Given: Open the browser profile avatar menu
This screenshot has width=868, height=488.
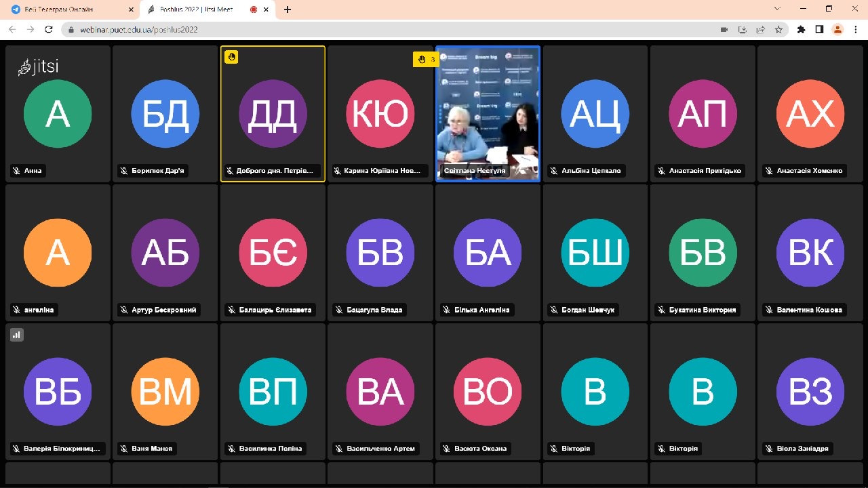Looking at the screenshot, I should 837,30.
